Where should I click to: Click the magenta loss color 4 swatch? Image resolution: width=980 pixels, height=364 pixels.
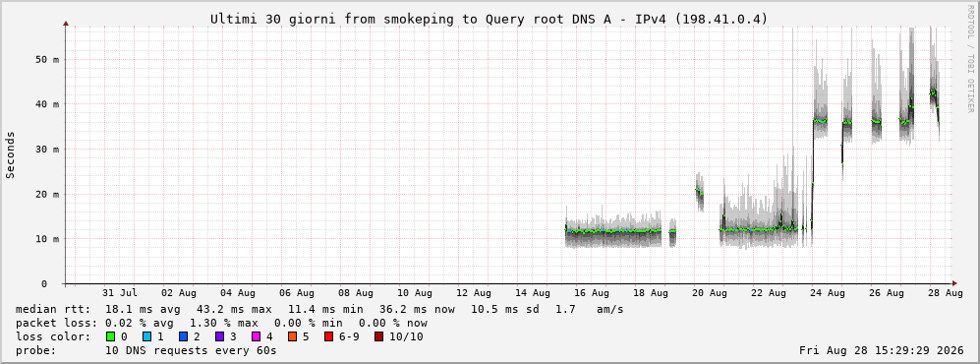[256, 337]
